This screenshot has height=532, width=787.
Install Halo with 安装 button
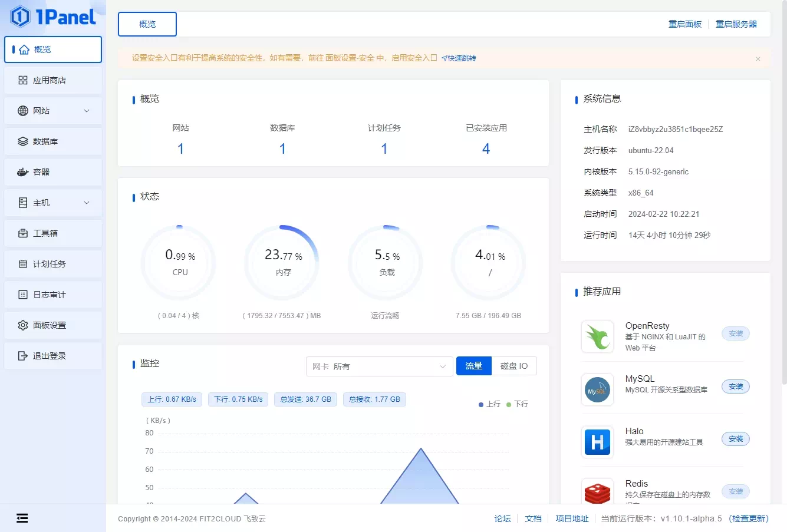[x=736, y=439]
